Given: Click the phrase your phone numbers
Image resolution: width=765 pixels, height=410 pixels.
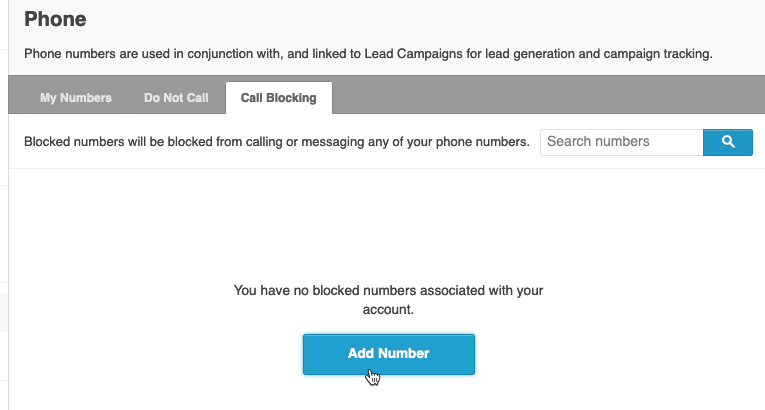Looking at the screenshot, I should (472, 142).
